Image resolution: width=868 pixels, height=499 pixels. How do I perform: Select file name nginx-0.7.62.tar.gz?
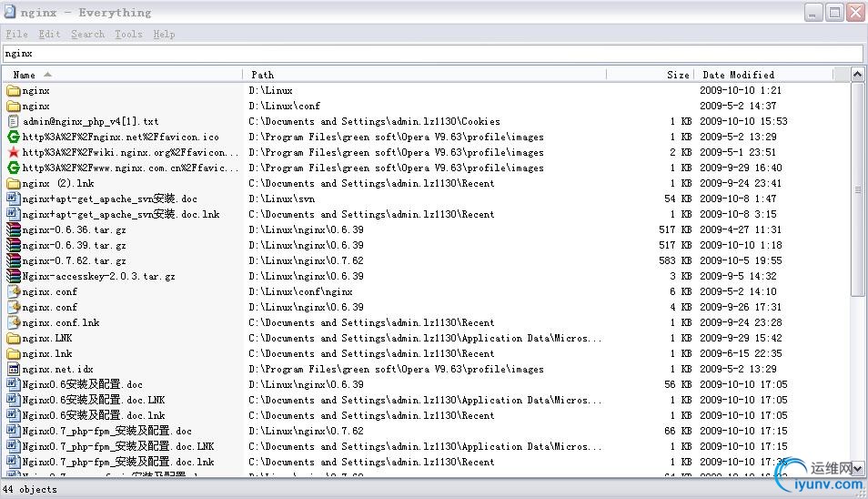(75, 260)
